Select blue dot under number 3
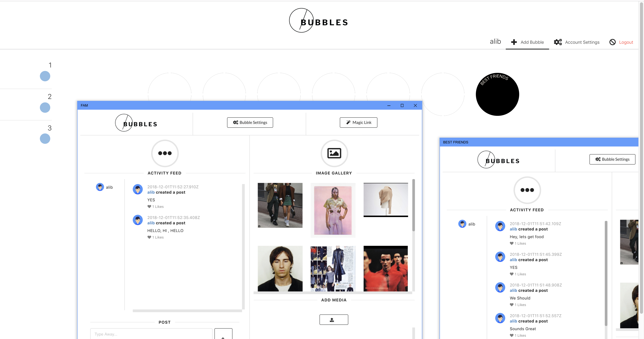 [x=45, y=138]
